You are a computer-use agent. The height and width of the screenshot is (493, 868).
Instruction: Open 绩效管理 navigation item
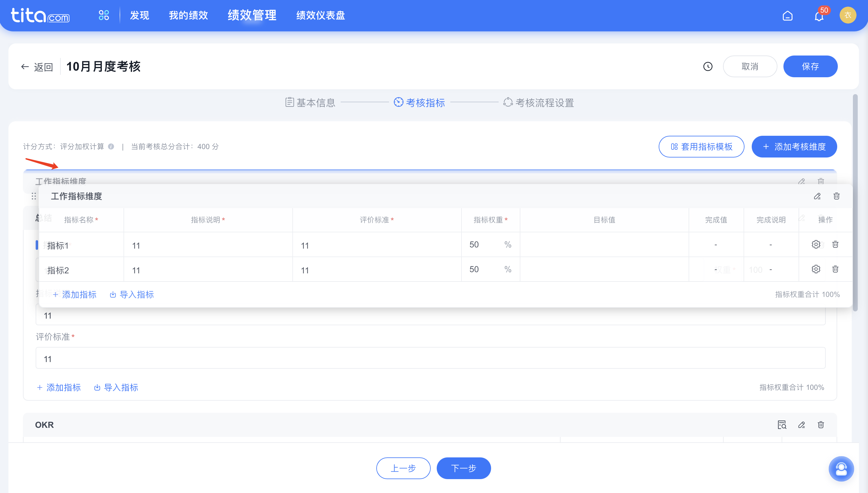(252, 15)
